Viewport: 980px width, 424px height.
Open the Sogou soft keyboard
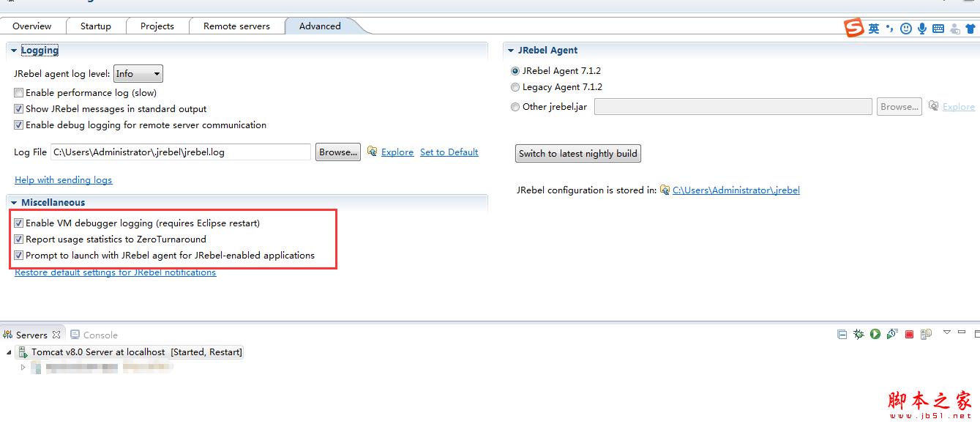coord(938,29)
